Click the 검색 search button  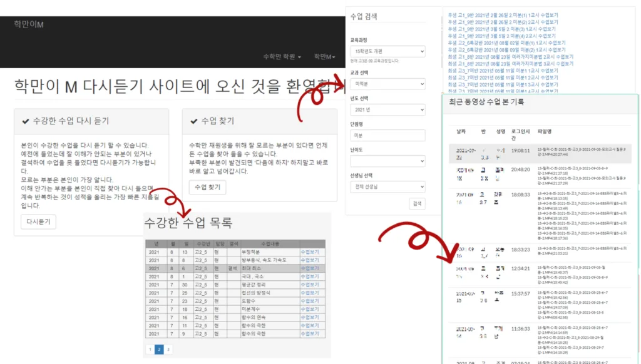pyautogui.click(x=416, y=204)
